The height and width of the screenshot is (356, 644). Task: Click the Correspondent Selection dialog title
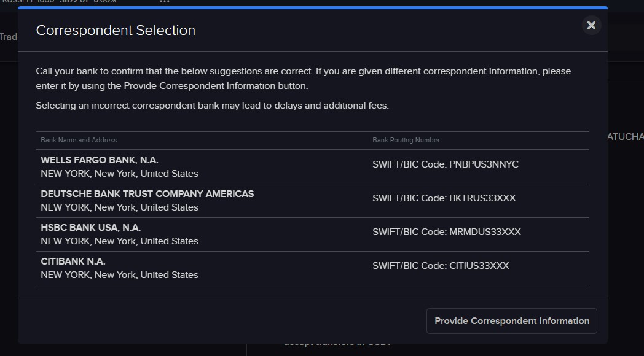point(116,31)
